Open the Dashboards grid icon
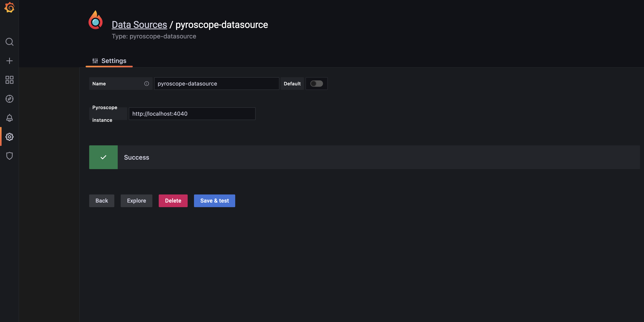This screenshot has width=644, height=322. (9, 80)
